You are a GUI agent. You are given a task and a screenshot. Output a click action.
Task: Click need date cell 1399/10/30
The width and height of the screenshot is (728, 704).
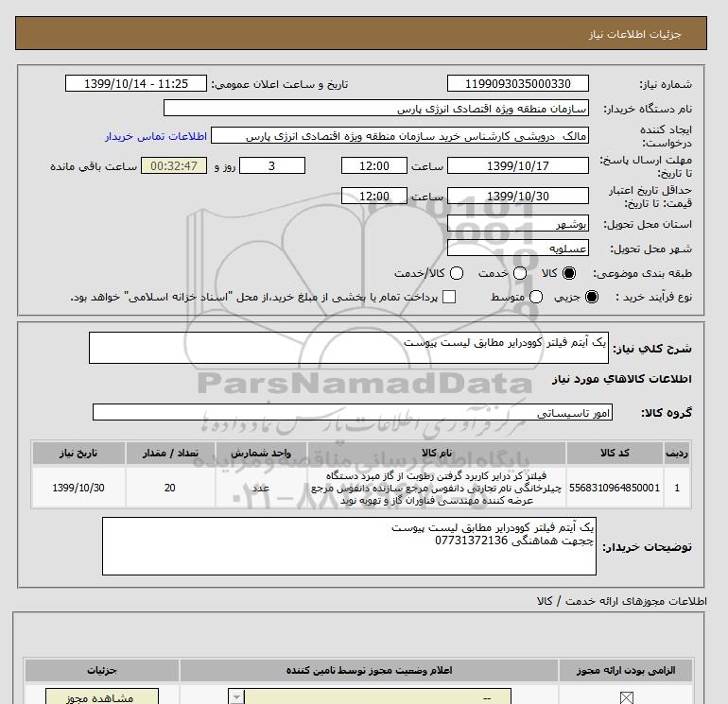(x=78, y=488)
